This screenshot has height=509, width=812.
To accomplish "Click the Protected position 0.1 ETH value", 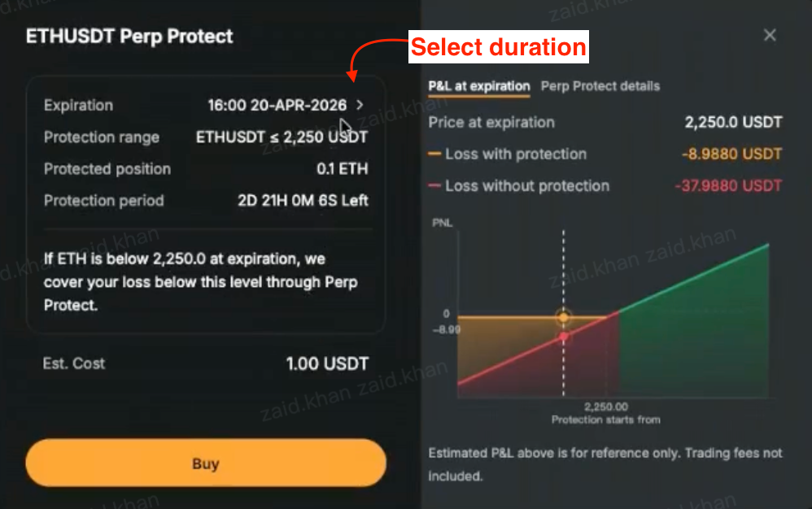I will click(x=342, y=169).
